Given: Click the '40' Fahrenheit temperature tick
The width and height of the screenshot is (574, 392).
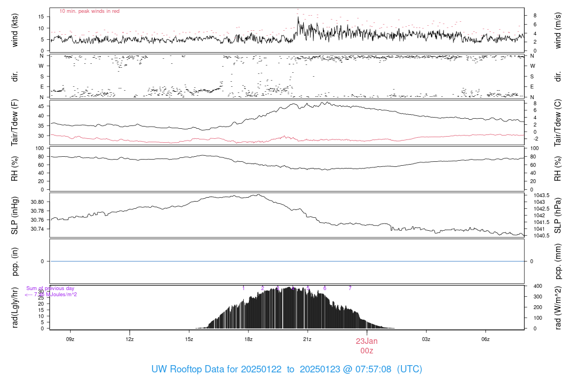Looking at the screenshot, I should coord(41,116).
